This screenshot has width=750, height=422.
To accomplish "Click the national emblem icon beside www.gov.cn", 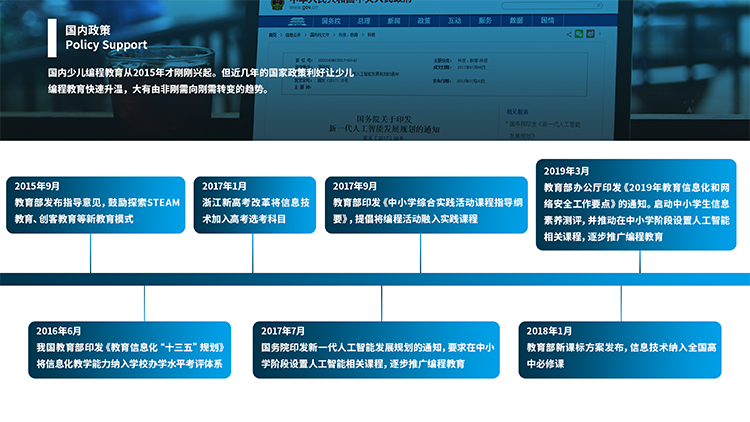I will tap(277, 4).
